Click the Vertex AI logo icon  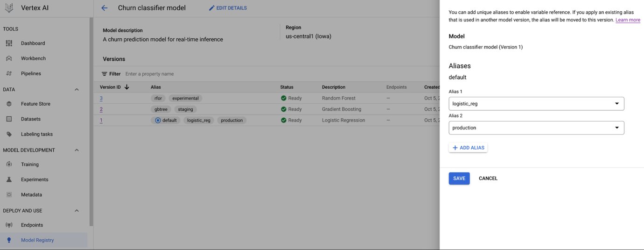9,8
